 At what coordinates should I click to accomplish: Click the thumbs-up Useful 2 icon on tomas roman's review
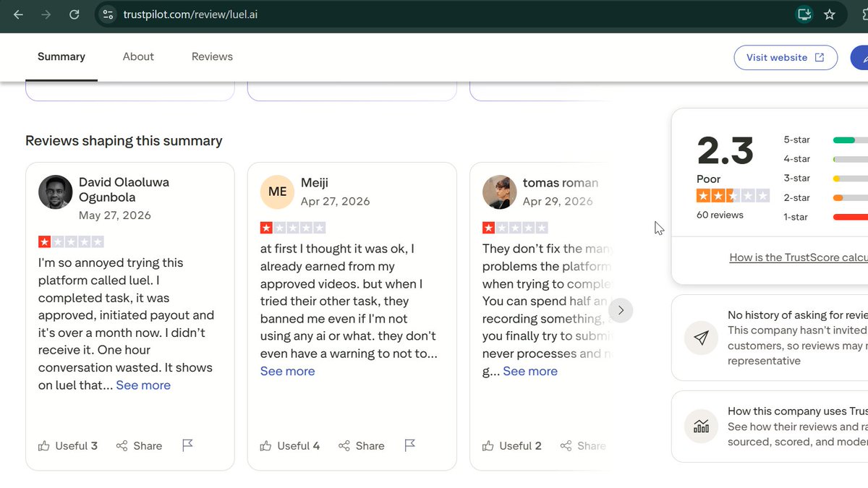(x=488, y=445)
